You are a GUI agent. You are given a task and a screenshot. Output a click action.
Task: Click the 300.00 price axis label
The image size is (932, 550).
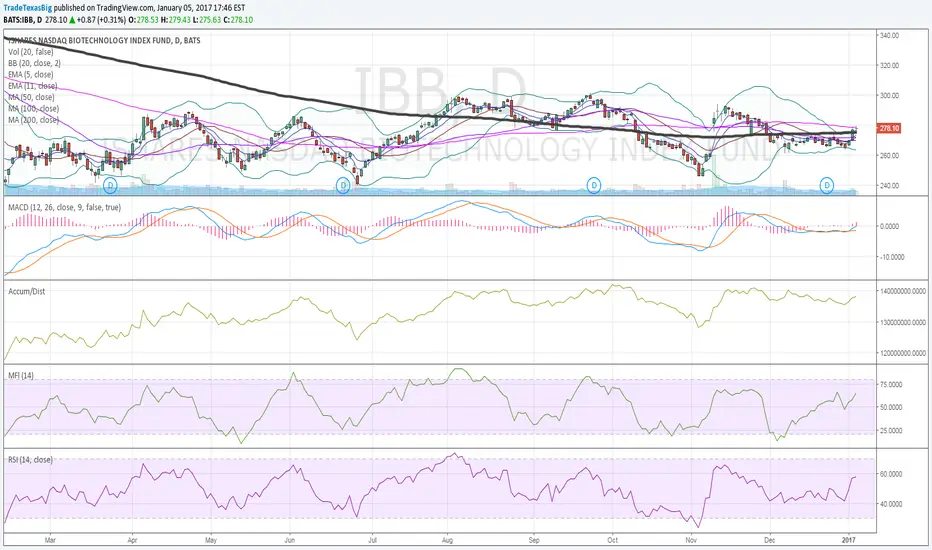click(x=889, y=95)
